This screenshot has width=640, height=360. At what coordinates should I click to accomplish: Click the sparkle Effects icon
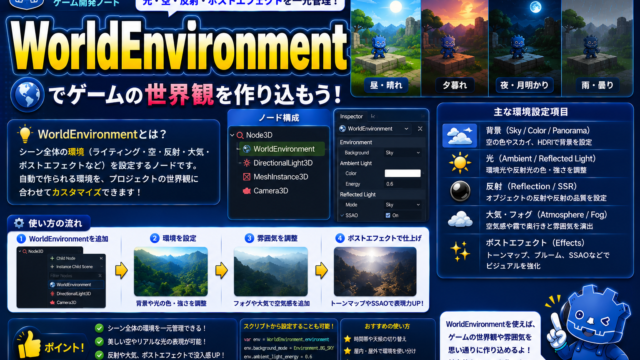(460, 251)
